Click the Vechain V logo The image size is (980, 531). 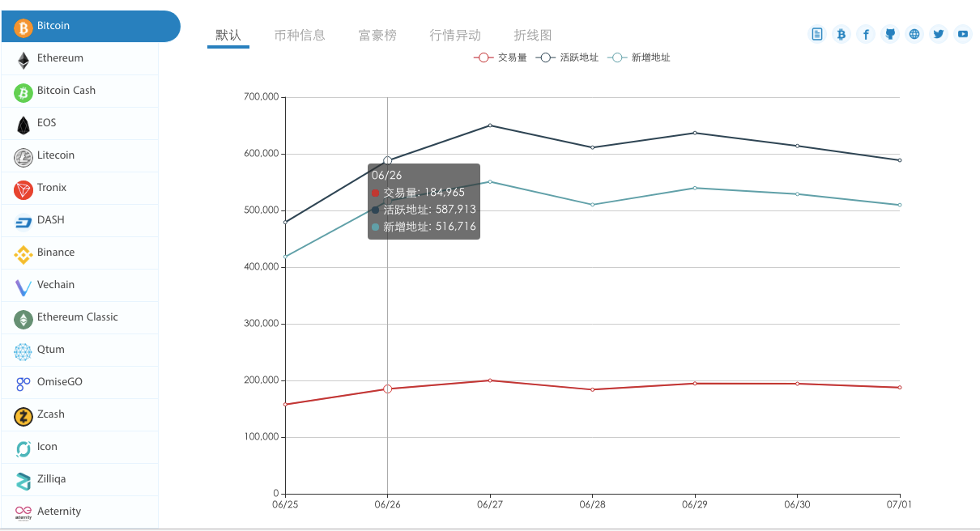click(x=23, y=287)
